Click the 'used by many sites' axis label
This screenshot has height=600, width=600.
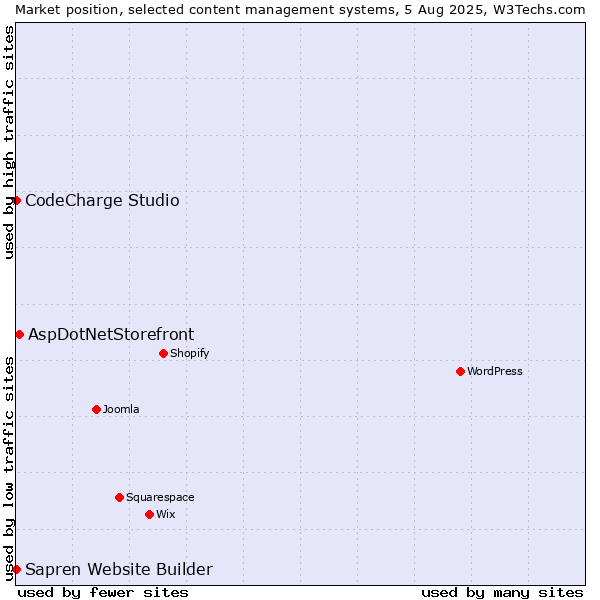502,593
